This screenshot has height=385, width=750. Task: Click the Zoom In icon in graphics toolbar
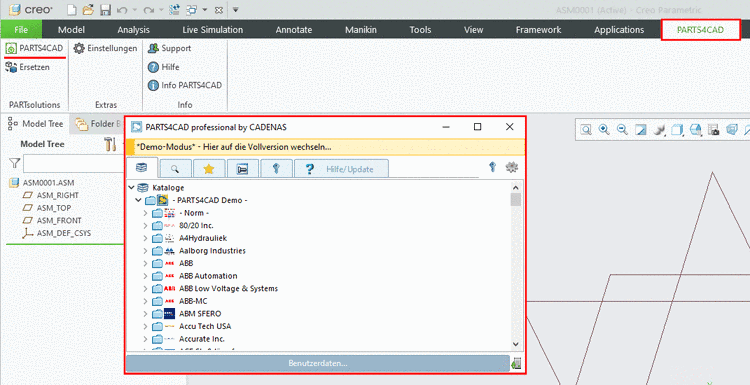(604, 129)
